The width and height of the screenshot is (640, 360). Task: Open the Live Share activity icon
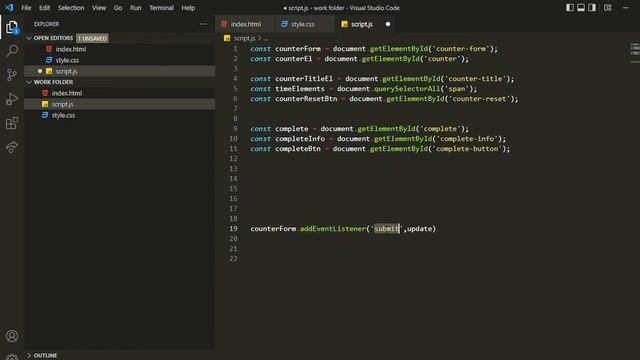pos(12,147)
